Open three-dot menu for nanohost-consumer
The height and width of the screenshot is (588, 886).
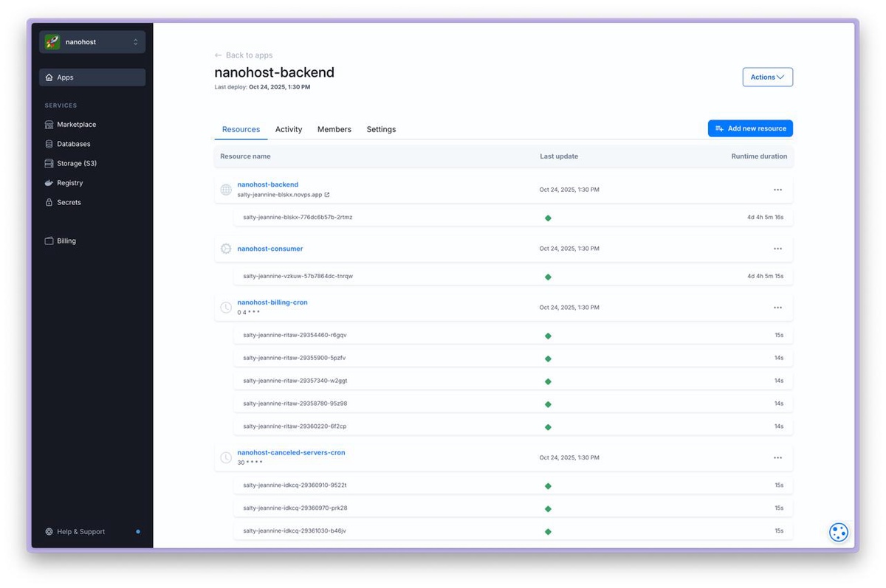coord(777,249)
